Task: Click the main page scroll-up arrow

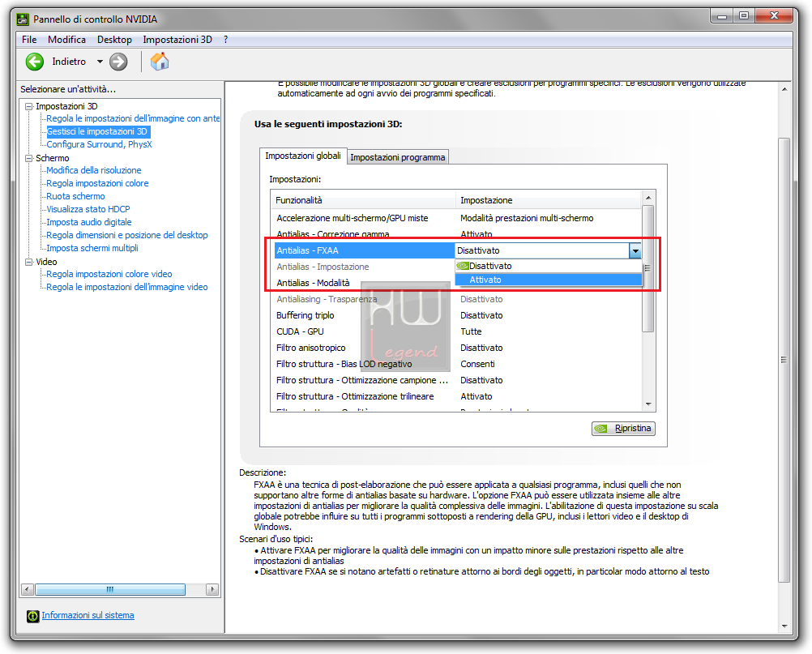Action: pyautogui.click(x=784, y=89)
